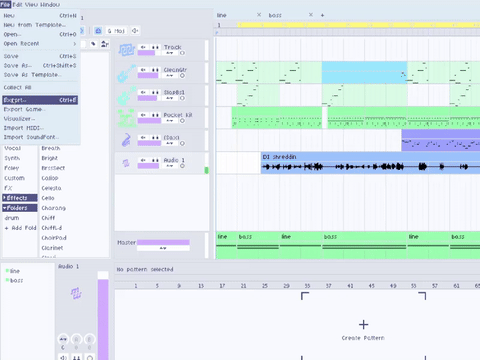This screenshot has width=480, height=360.
Task: Select Collect All menu entry
Action: click(x=40, y=87)
